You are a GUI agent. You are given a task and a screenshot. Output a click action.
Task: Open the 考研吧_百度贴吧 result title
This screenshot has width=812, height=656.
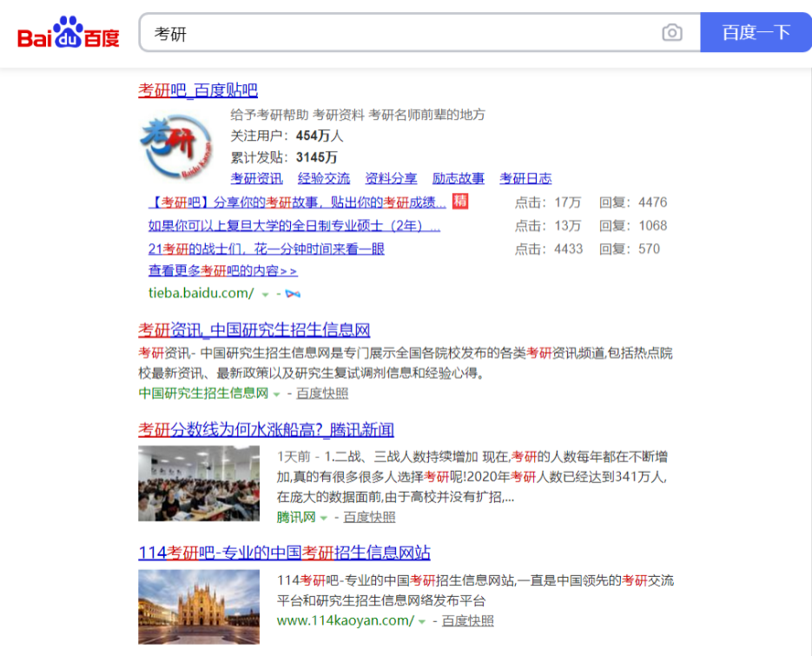pos(198,90)
